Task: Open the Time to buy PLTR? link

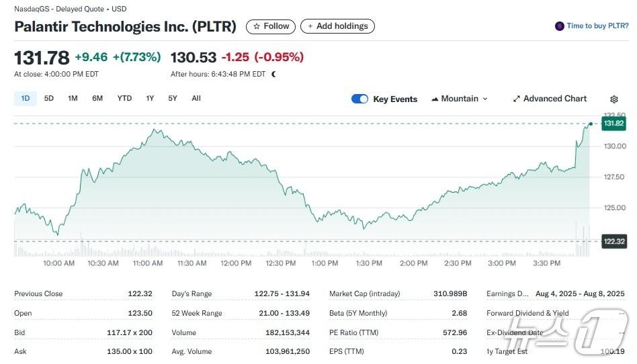Action: click(597, 26)
